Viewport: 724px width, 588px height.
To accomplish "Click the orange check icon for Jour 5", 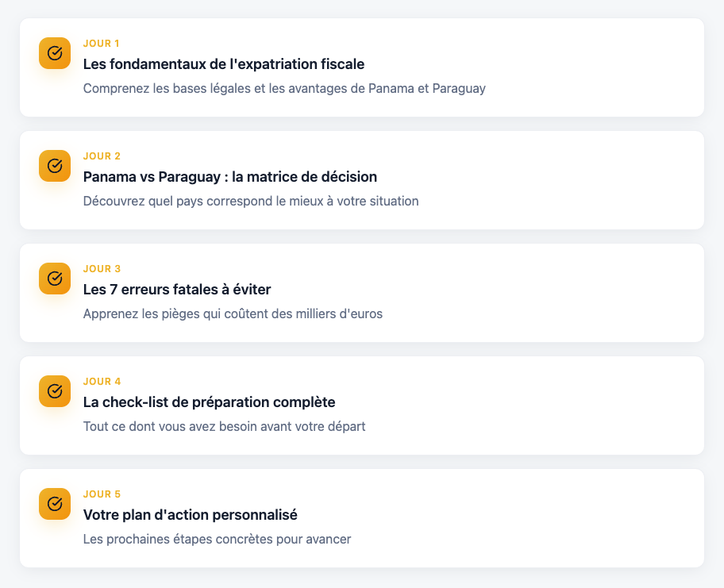I will point(55,504).
